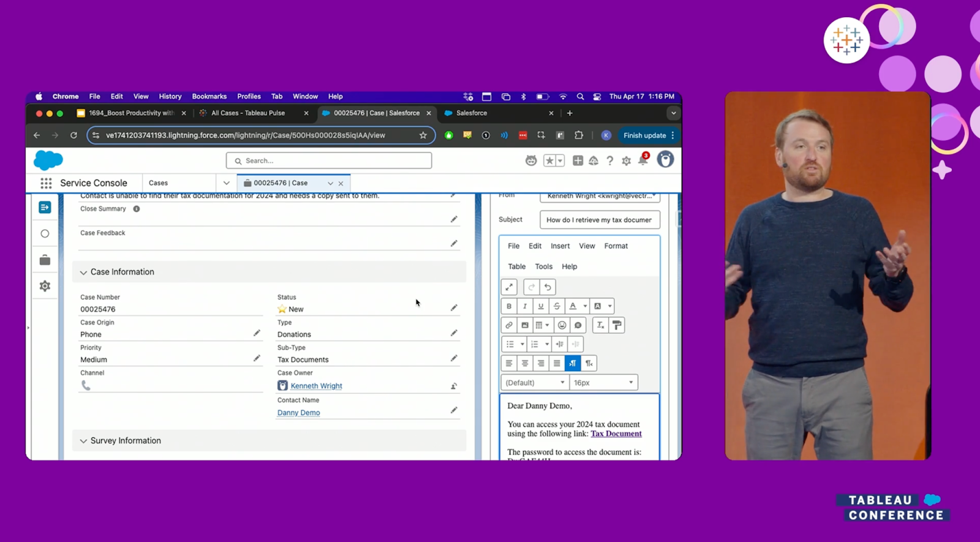Click the Salesforce search field
Image resolution: width=980 pixels, height=542 pixels.
click(x=329, y=160)
